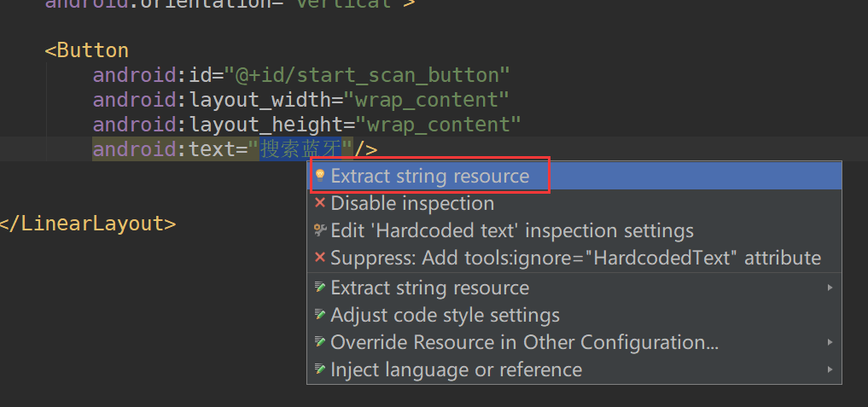This screenshot has width=868, height=407.
Task: Click pencil icon beside Override Resource entry
Action: 319,342
